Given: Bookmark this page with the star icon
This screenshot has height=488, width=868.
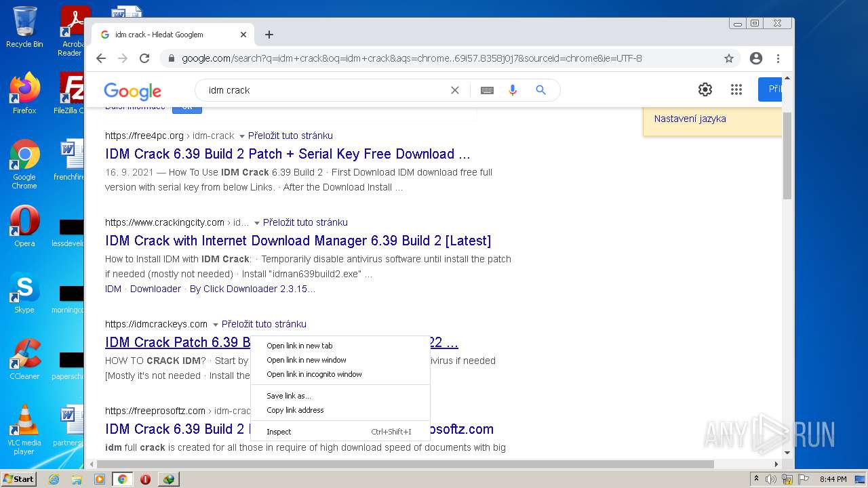Looking at the screenshot, I should pyautogui.click(x=729, y=58).
